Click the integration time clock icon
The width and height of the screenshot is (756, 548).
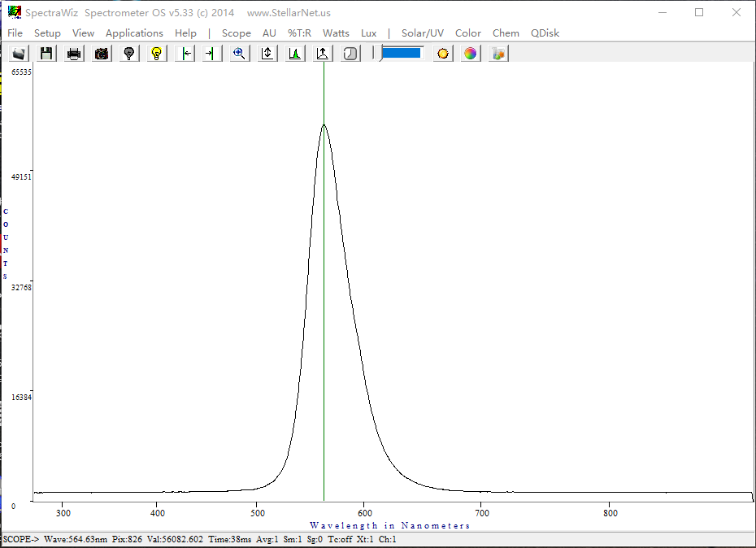[351, 54]
